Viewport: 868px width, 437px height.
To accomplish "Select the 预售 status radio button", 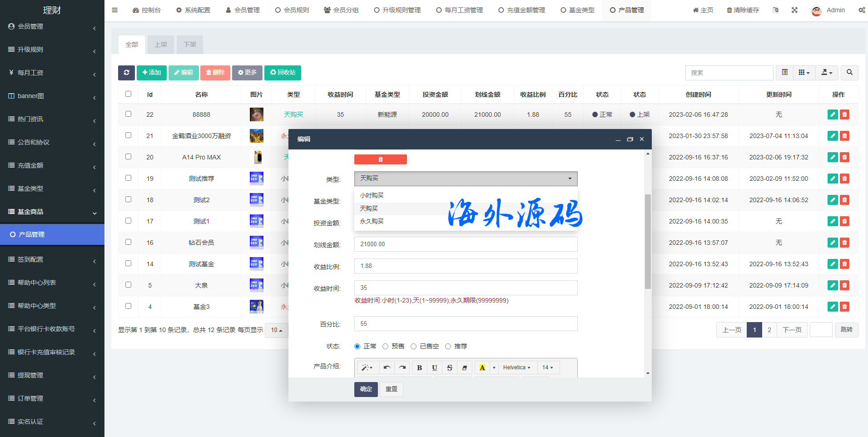I will pyautogui.click(x=385, y=347).
